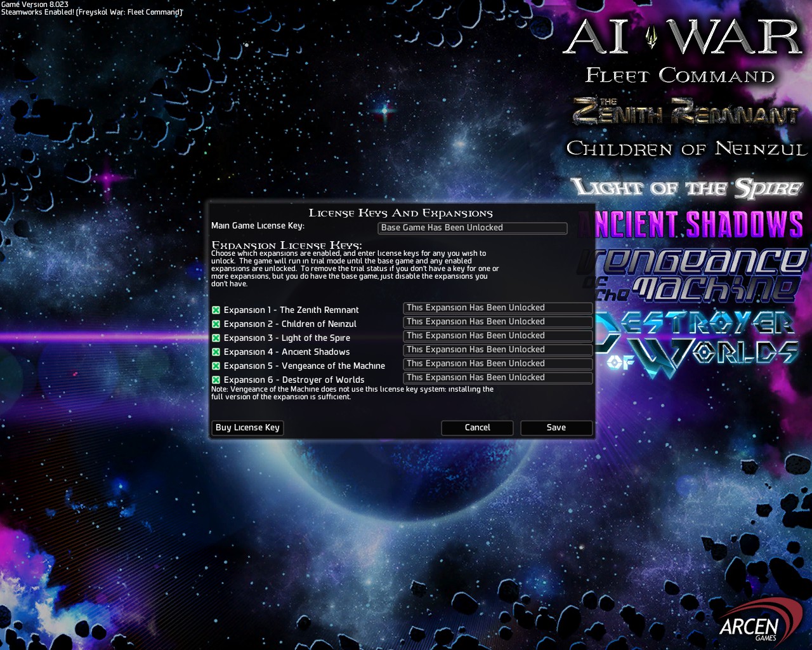The width and height of the screenshot is (812, 650).
Task: Toggle Expansion 3 - Light of the Spire
Action: [x=216, y=338]
